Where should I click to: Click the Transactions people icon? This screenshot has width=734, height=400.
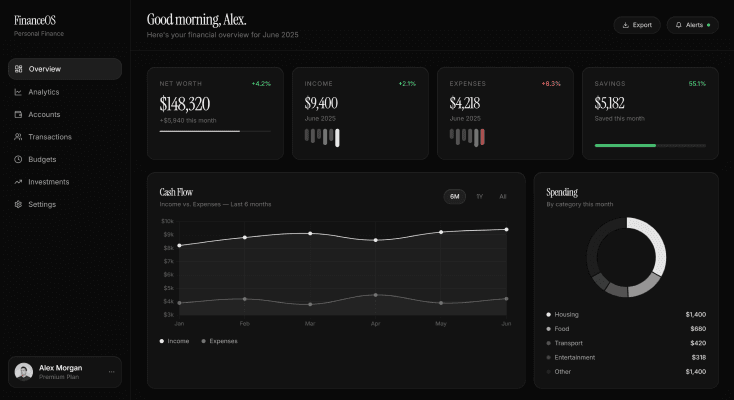(18, 137)
